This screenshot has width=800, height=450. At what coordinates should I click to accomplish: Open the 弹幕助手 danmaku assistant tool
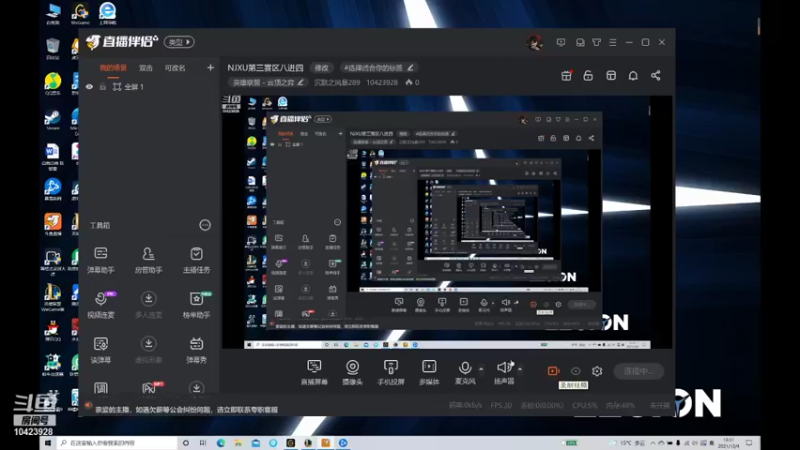tap(101, 260)
